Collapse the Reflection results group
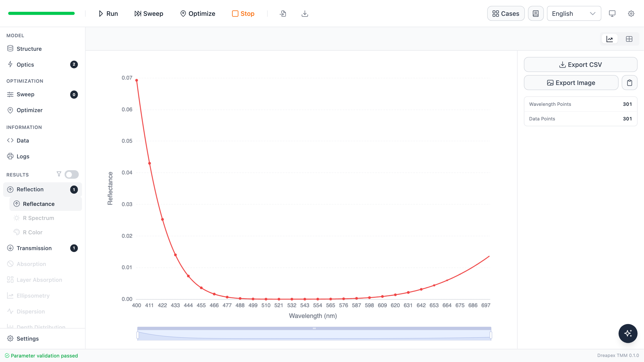The height and width of the screenshot is (362, 644). click(43, 189)
